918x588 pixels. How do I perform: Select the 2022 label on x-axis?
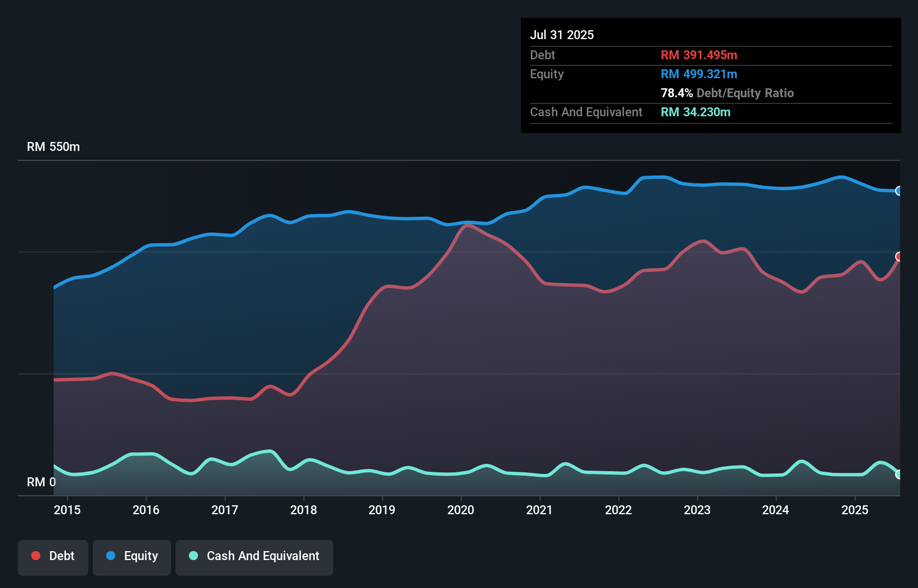click(618, 510)
